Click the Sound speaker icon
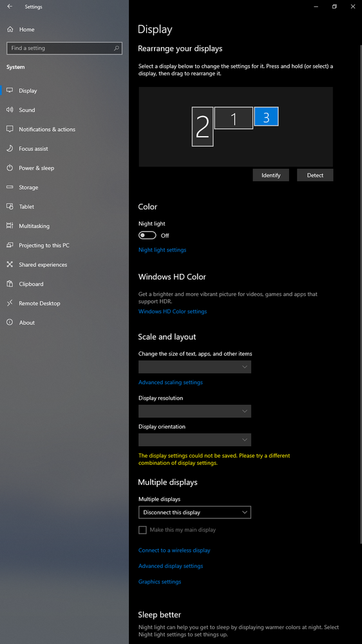The image size is (362, 644). 10,110
